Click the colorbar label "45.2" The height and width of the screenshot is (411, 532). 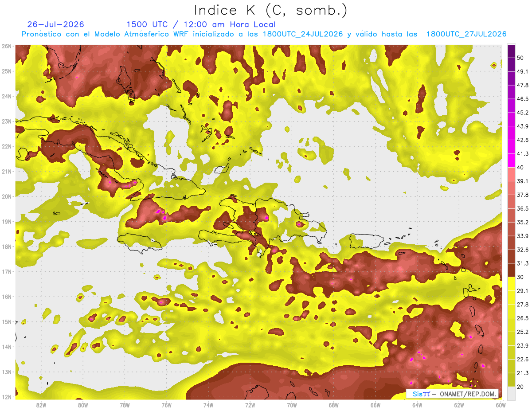click(523, 113)
